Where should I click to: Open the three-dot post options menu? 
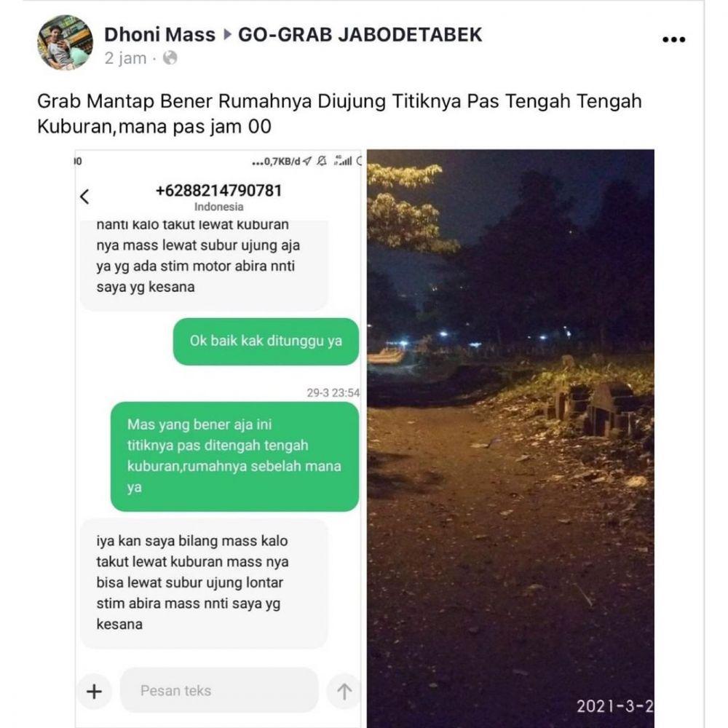[x=673, y=39]
